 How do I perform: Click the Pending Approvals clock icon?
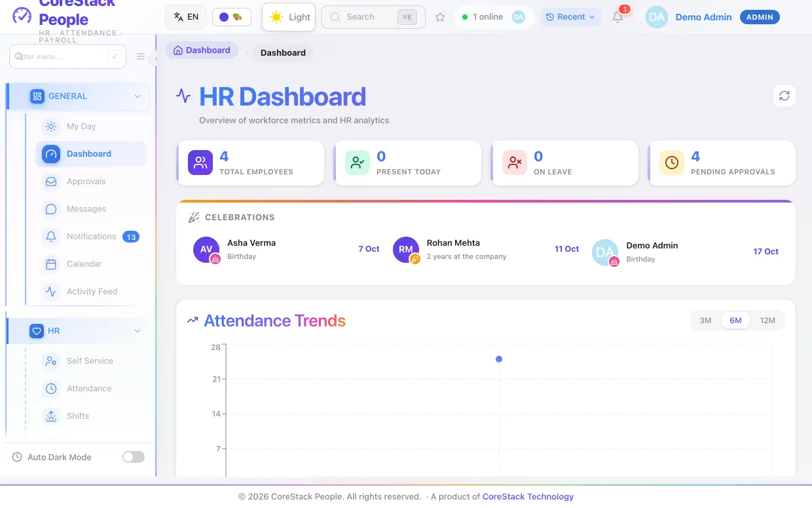pyautogui.click(x=672, y=163)
